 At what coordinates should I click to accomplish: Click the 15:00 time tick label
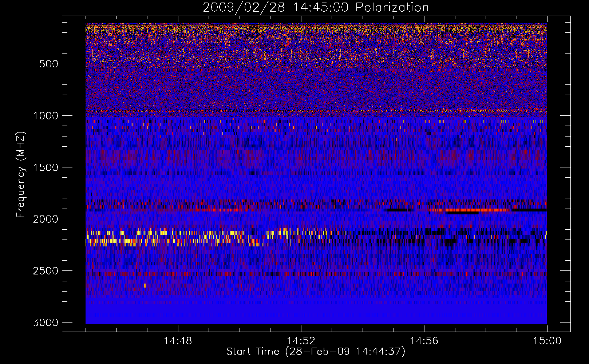point(547,341)
